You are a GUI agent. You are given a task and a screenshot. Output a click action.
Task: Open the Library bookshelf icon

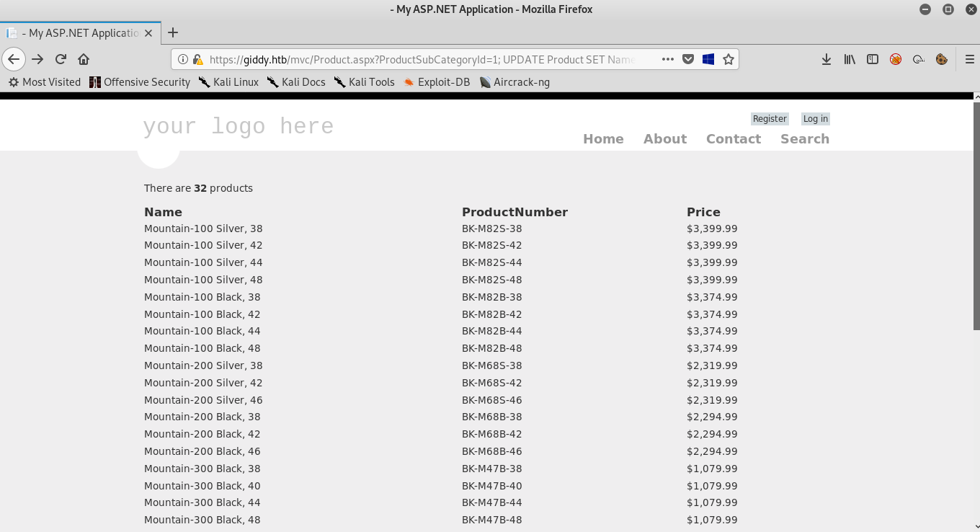tap(850, 59)
